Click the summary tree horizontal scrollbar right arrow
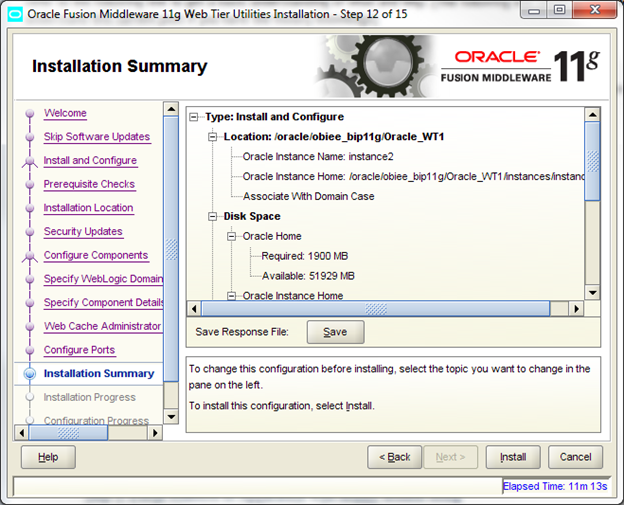Screen dimensions: 624x505 (576, 309)
